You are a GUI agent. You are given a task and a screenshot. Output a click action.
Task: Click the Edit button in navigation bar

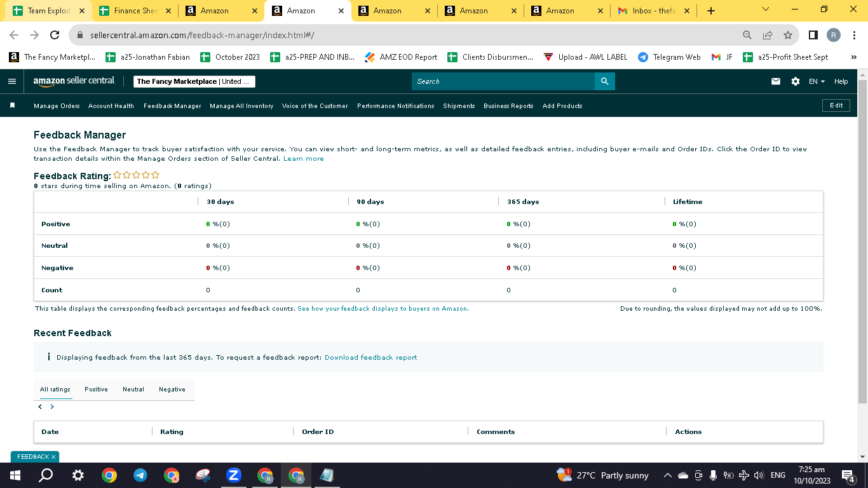tap(836, 105)
